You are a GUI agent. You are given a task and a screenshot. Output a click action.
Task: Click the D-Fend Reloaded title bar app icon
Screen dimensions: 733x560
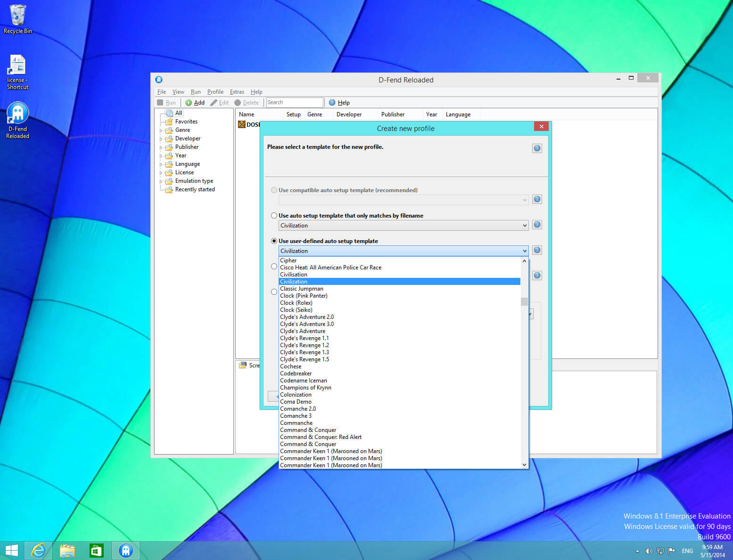click(x=159, y=80)
